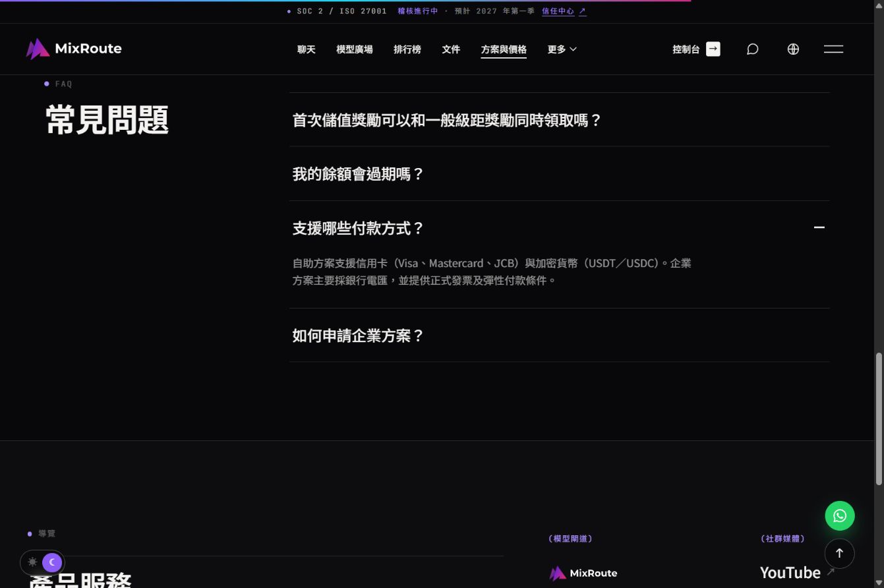Open the hamburger menu icon
Viewport: 884px width, 588px height.
[x=833, y=49]
